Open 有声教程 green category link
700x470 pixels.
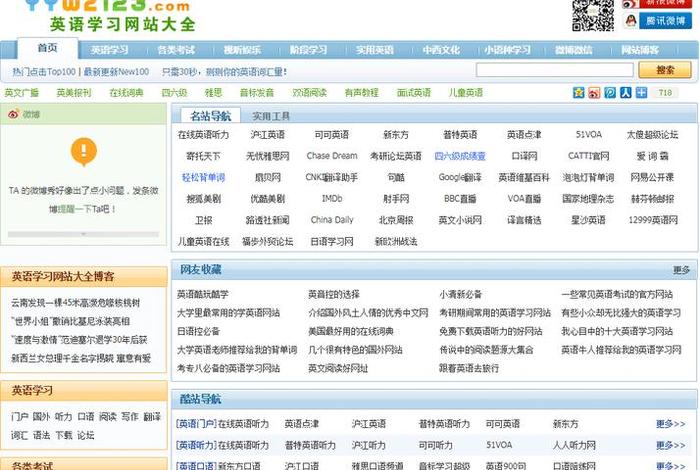[362, 93]
